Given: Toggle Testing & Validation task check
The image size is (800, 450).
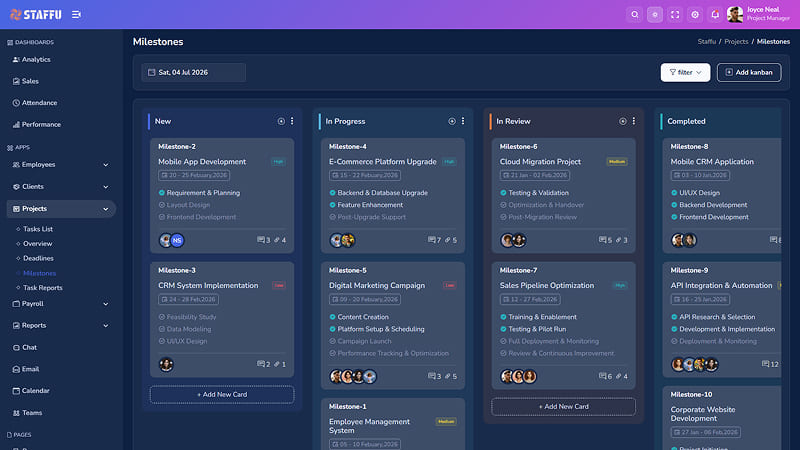Looking at the screenshot, I should click(x=503, y=193).
